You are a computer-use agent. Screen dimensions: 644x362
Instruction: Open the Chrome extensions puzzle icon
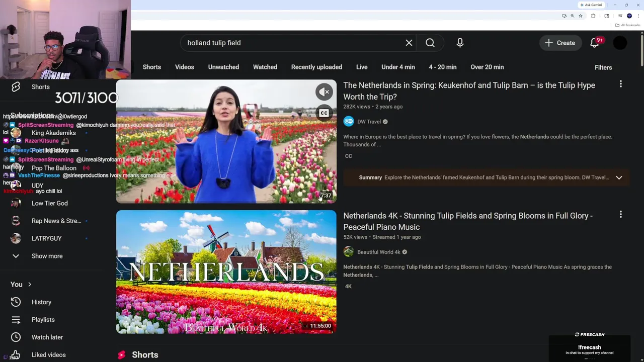593,16
